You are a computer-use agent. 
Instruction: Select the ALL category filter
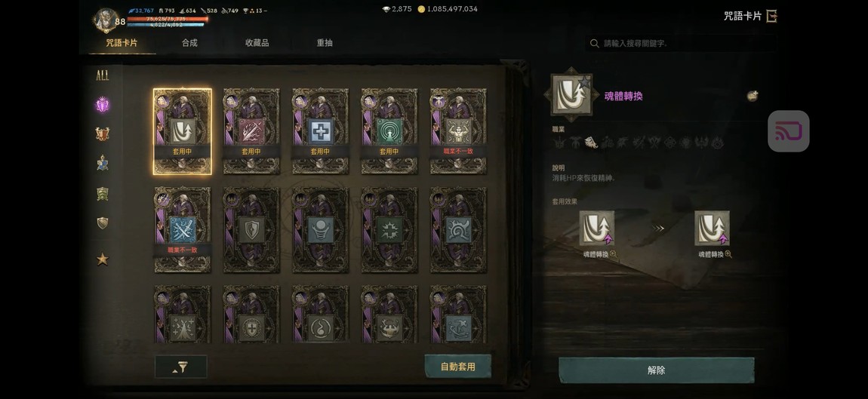tap(103, 76)
